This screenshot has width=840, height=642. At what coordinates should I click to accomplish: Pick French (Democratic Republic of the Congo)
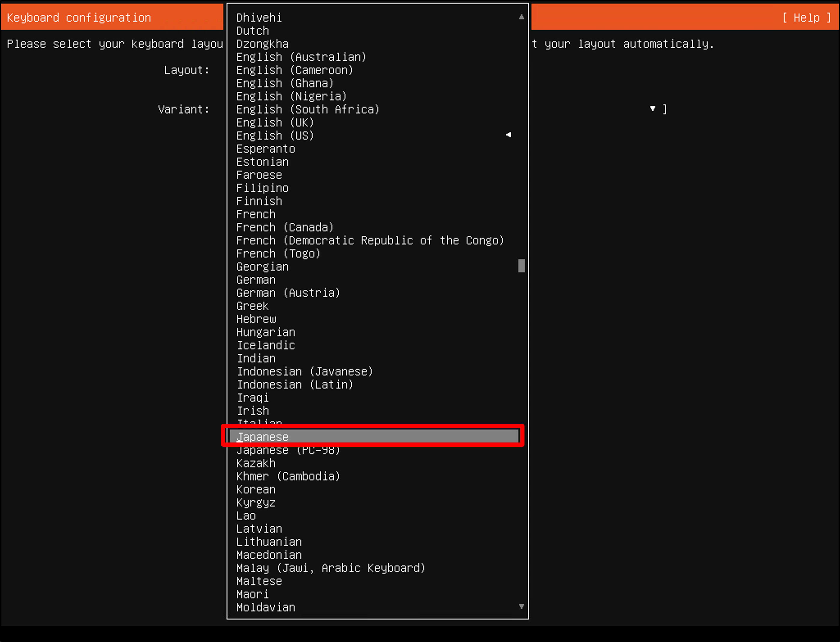click(370, 240)
